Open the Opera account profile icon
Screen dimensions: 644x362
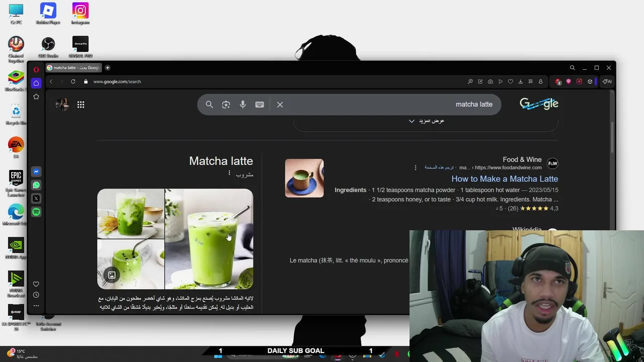click(x=540, y=81)
